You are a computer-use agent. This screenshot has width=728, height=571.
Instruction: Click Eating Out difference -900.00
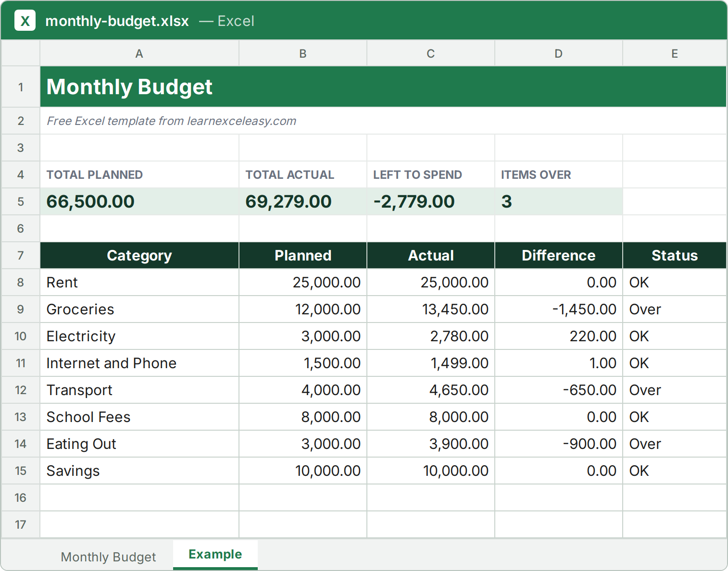pyautogui.click(x=559, y=444)
